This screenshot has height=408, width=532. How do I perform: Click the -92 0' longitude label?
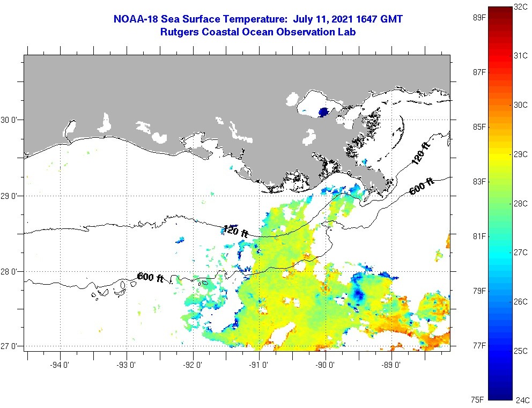[193, 365]
